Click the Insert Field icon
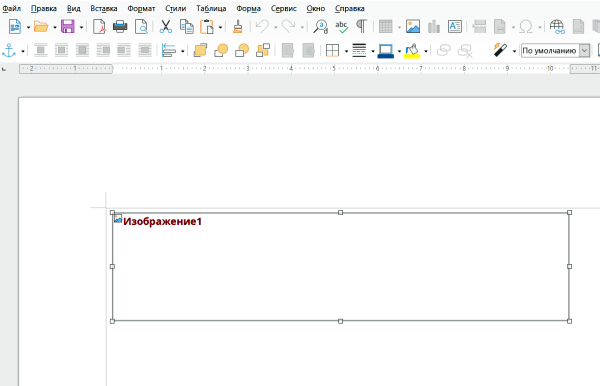Screen dimensions: 600x386 499,27
